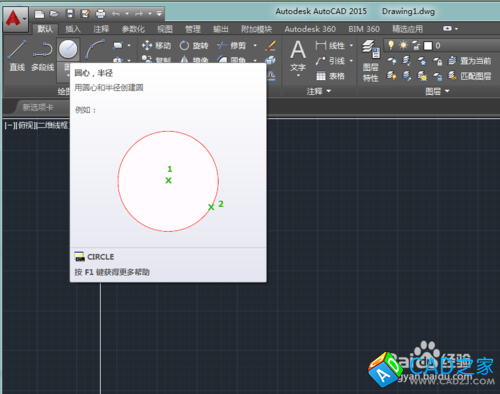The width and height of the screenshot is (500, 394).
Task: Open the Autodesk 360 ribbon tab
Action: [310, 29]
